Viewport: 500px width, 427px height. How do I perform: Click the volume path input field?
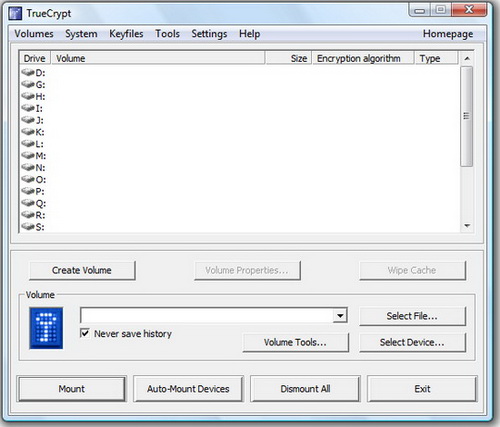pyautogui.click(x=207, y=315)
